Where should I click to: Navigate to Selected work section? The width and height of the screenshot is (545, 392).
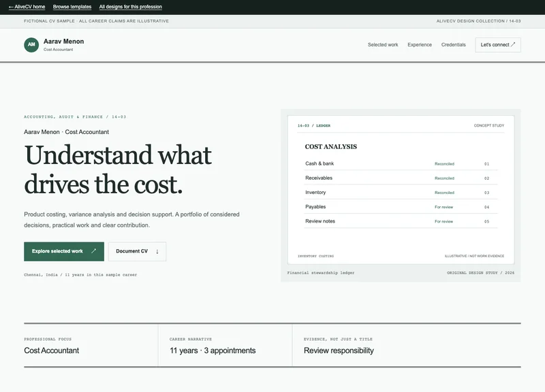(x=383, y=45)
